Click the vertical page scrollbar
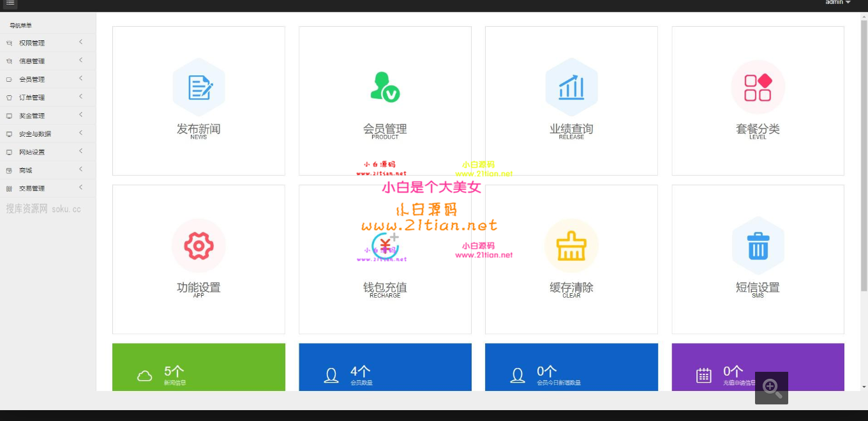Screen dimensions: 868x421 pos(864,192)
